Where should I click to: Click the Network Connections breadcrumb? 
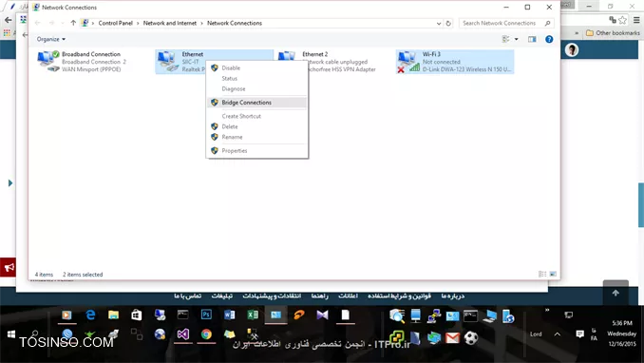[235, 23]
